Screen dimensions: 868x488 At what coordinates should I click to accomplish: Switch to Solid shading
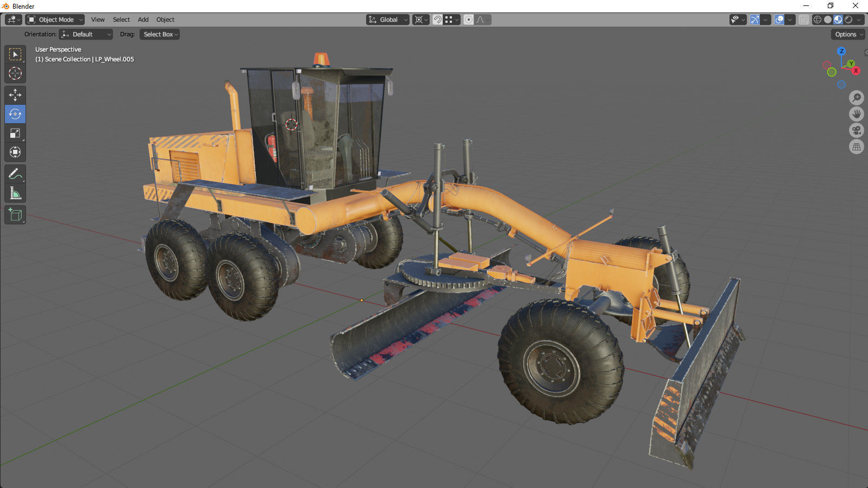pyautogui.click(x=828, y=20)
